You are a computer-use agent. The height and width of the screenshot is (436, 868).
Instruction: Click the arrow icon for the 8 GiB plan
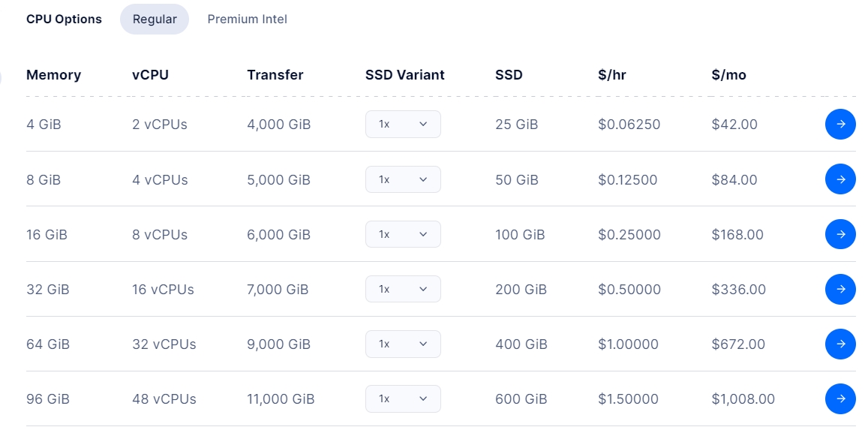tap(840, 179)
